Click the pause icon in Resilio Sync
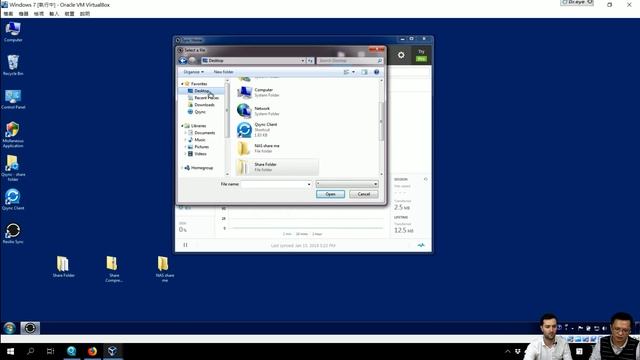 point(185,245)
